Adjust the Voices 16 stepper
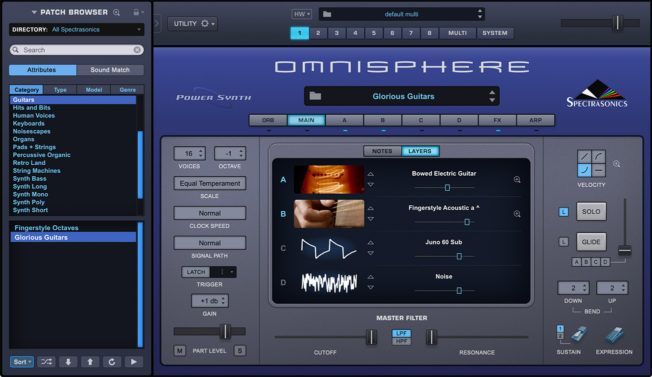 [189, 153]
